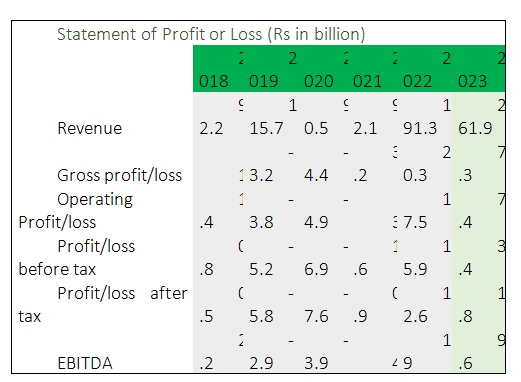Click the 022 column header
Image resolution: width=521 pixels, height=382 pixels.
[417, 81]
